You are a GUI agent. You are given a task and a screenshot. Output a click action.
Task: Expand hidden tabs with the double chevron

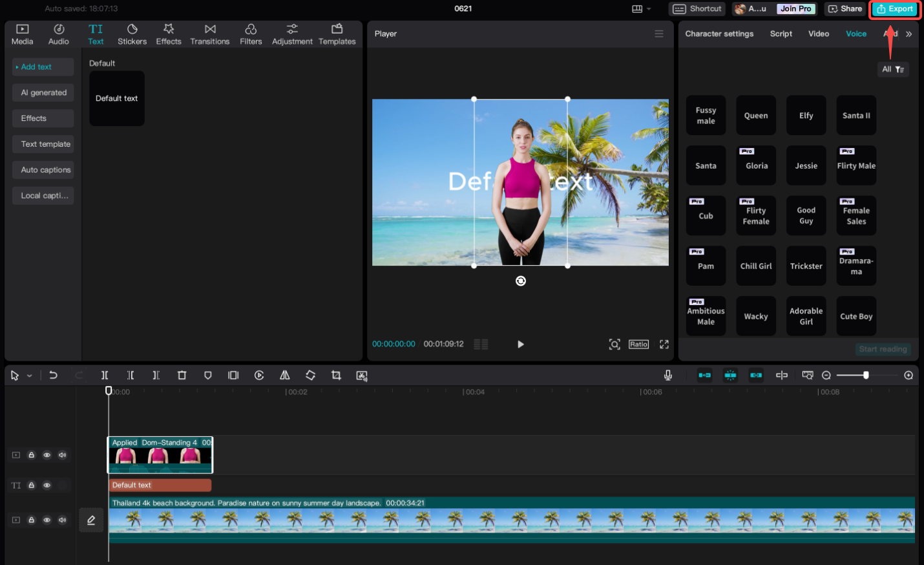(x=909, y=34)
